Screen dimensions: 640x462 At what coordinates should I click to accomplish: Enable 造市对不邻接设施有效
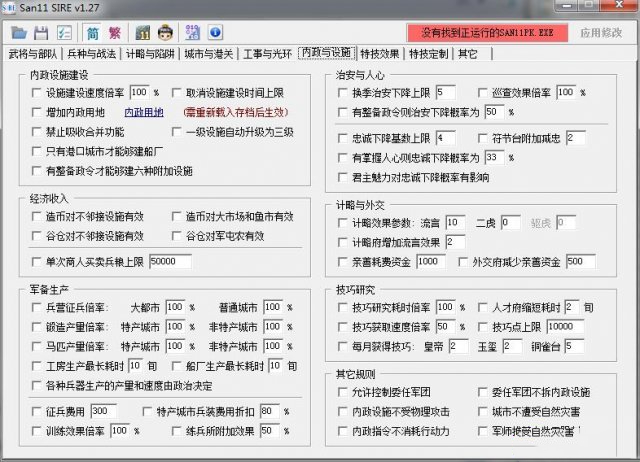pos(37,216)
